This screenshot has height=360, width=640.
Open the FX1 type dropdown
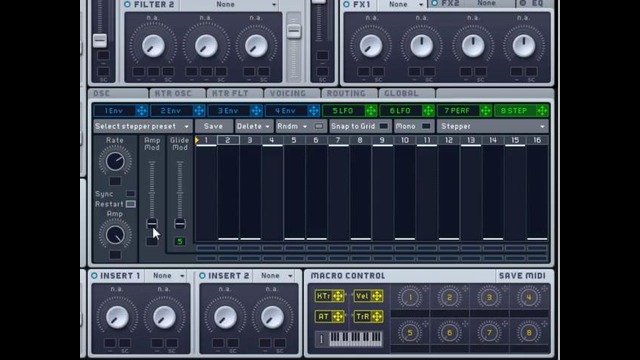click(403, 5)
